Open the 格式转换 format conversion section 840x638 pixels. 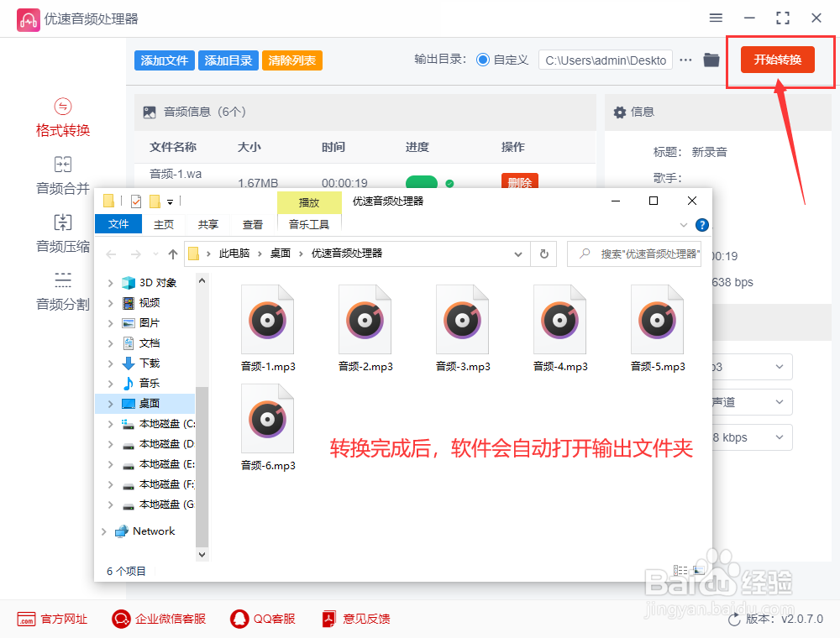[63, 118]
